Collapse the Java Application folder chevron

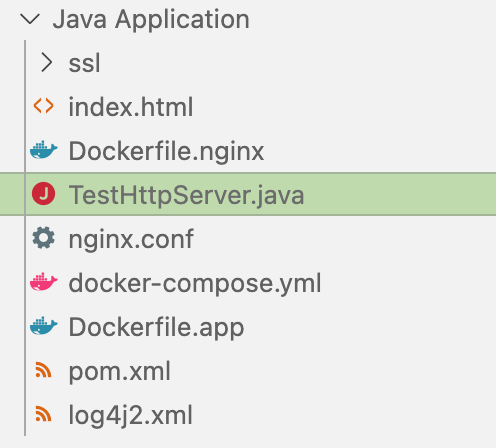(30, 19)
